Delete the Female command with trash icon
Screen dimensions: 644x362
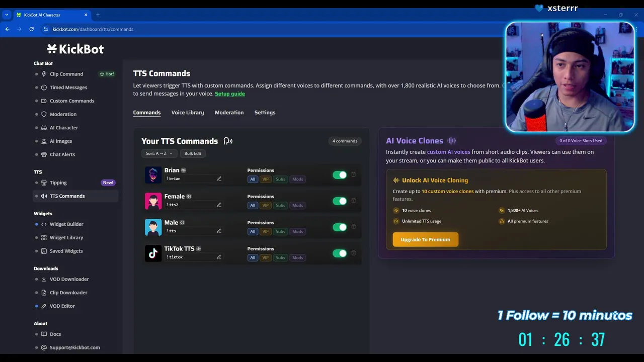353,201
